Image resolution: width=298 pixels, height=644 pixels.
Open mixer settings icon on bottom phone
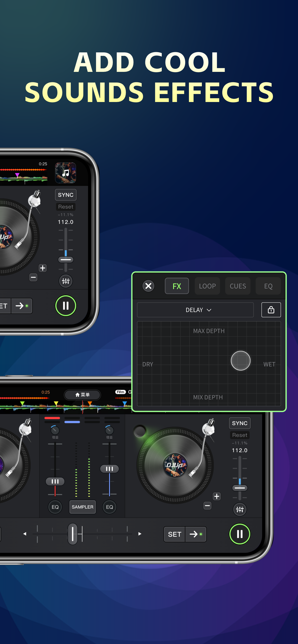(x=240, y=509)
